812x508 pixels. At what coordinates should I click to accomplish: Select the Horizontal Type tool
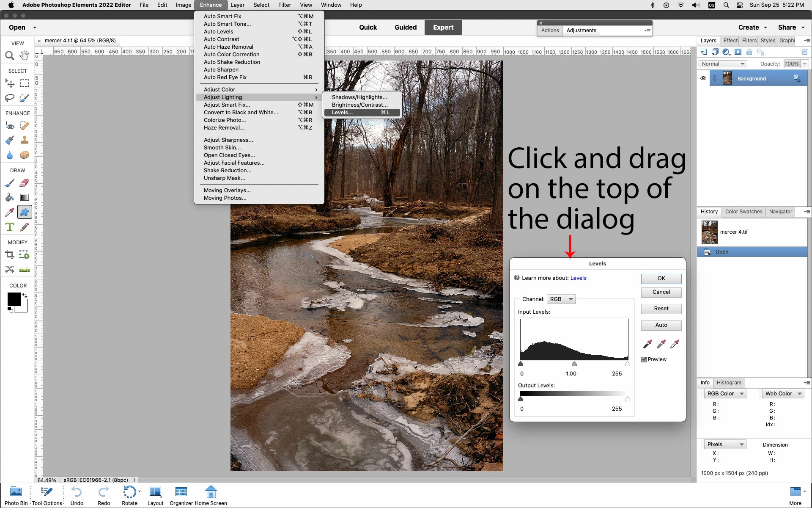pyautogui.click(x=10, y=227)
